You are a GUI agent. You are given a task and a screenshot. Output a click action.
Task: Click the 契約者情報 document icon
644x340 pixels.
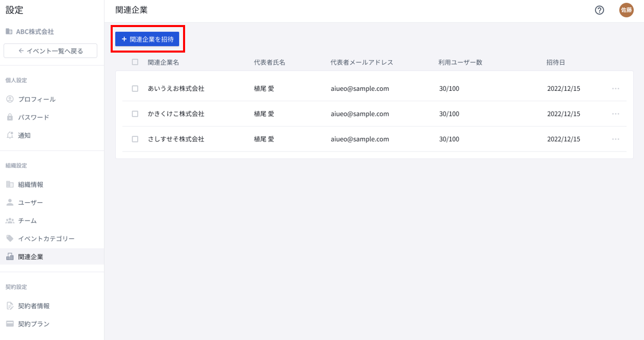pos(9,306)
